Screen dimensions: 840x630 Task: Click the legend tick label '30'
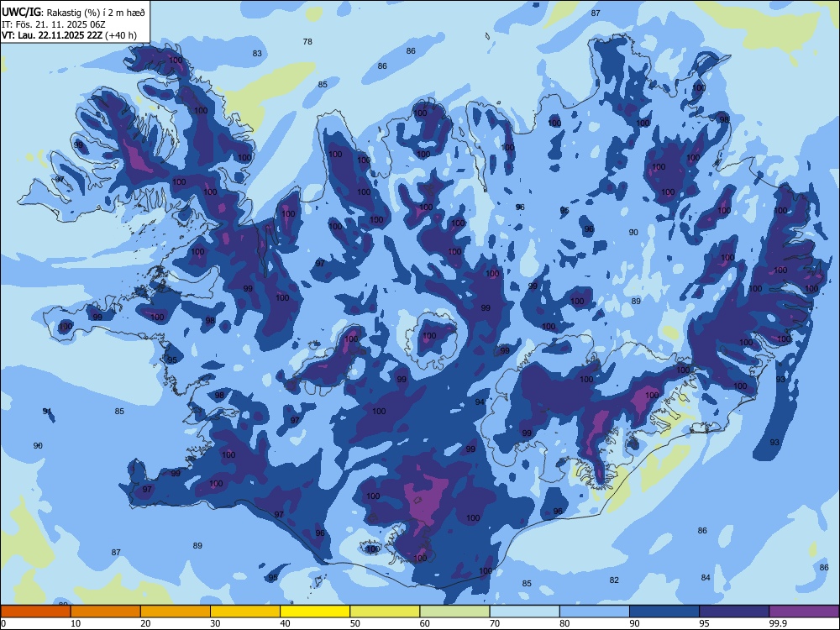click(x=215, y=623)
